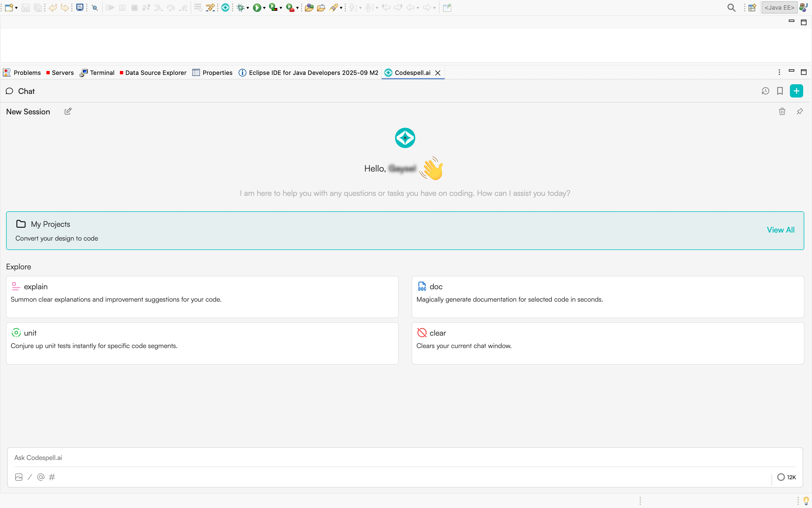This screenshot has width=812, height=508.
Task: Open chat history clock icon
Action: point(765,91)
